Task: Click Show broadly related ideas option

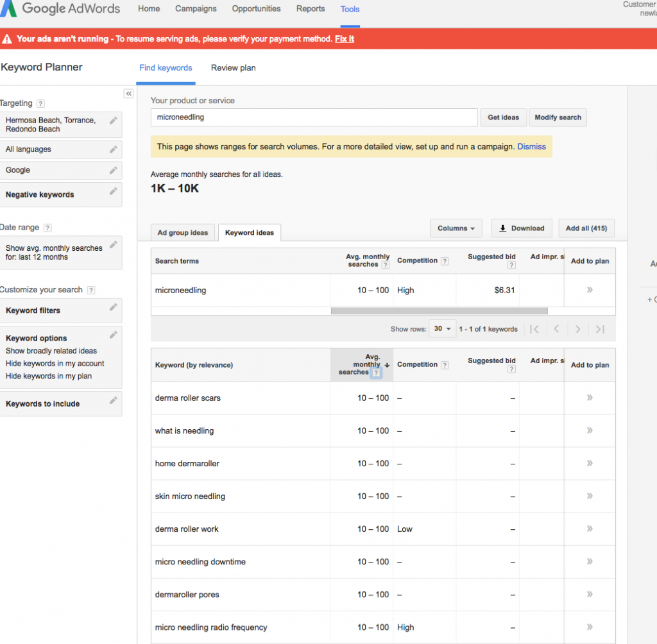Action: tap(51, 351)
